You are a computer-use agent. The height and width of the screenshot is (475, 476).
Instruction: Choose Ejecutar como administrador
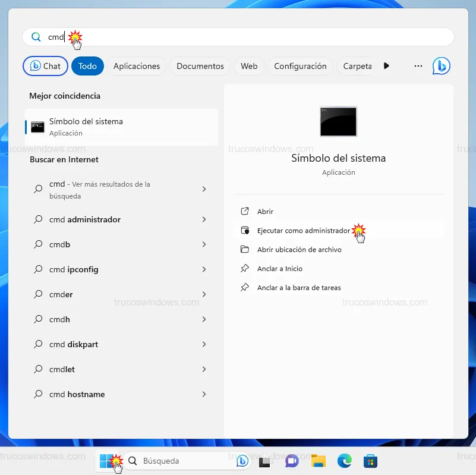point(303,231)
